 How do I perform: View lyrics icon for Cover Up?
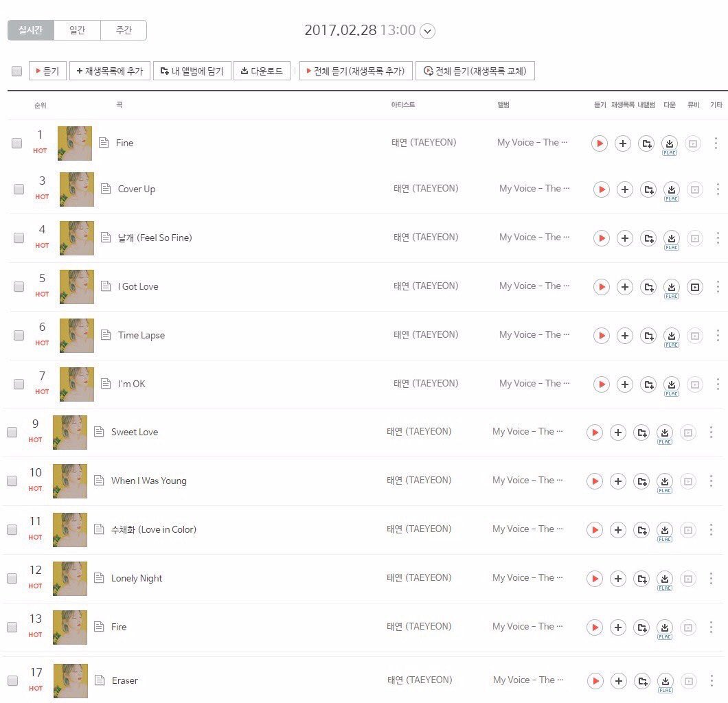(106, 188)
